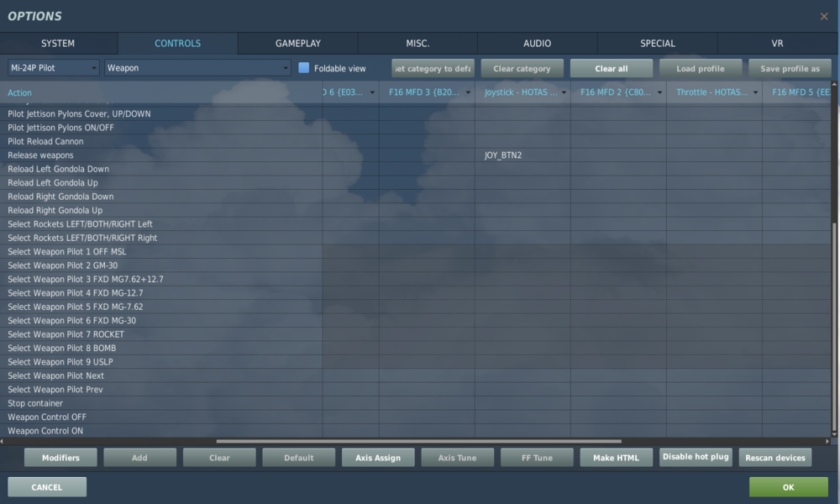Click the CANCEL button
The height and width of the screenshot is (504, 840).
tap(46, 487)
